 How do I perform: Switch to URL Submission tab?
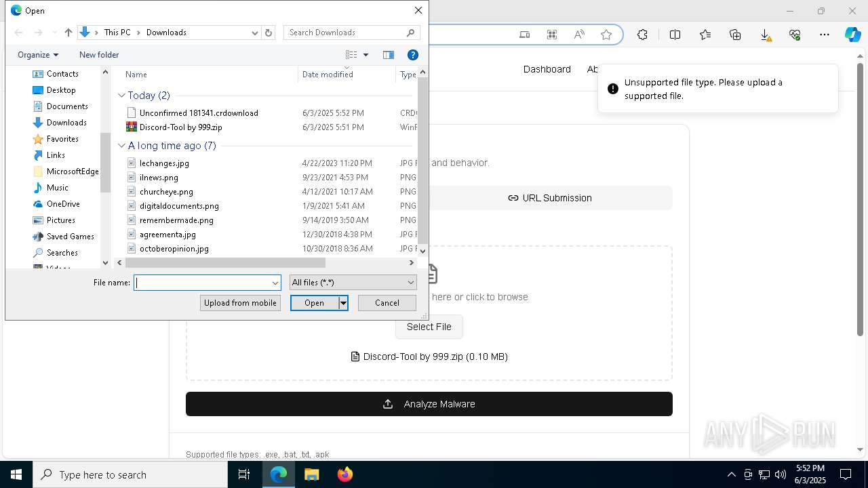(x=550, y=198)
